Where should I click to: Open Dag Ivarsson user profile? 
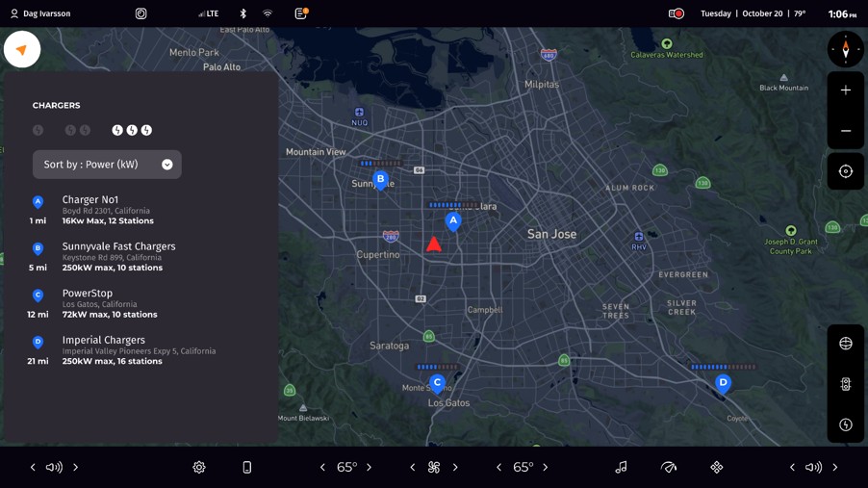tap(40, 13)
